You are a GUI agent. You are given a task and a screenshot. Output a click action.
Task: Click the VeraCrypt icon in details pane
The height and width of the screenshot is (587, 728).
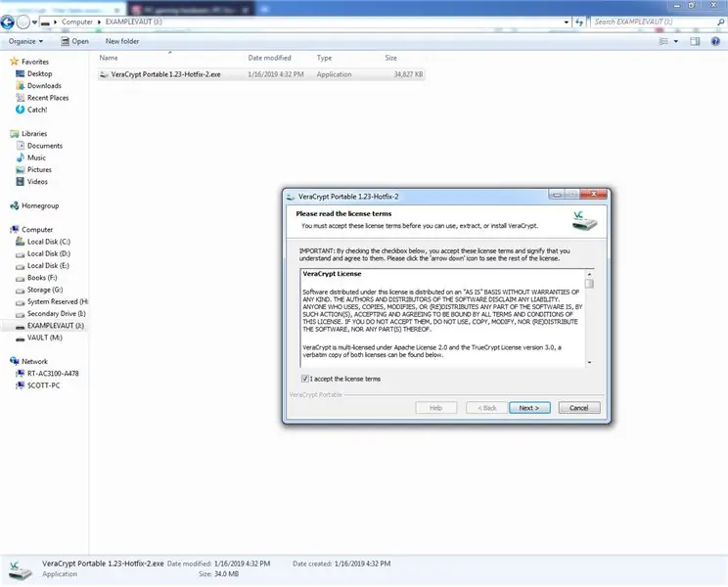[x=20, y=569]
